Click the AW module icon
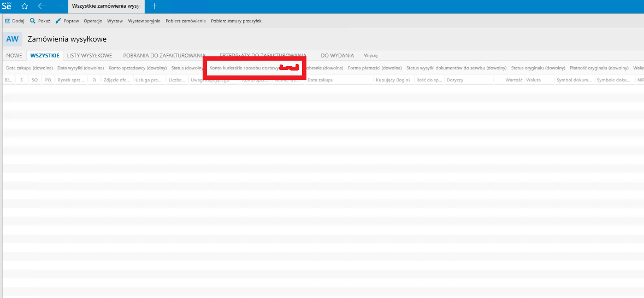Screen dimensions: 644x298 (12, 39)
